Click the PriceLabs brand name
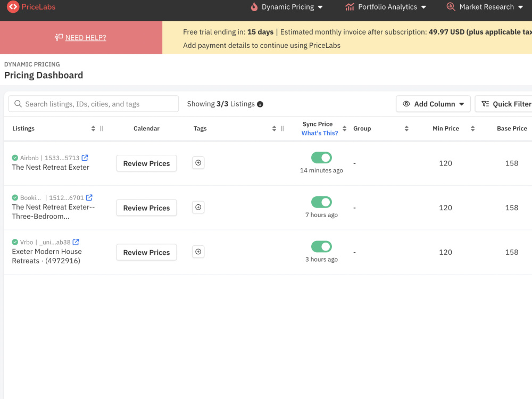The width and height of the screenshot is (532, 399). point(38,7)
